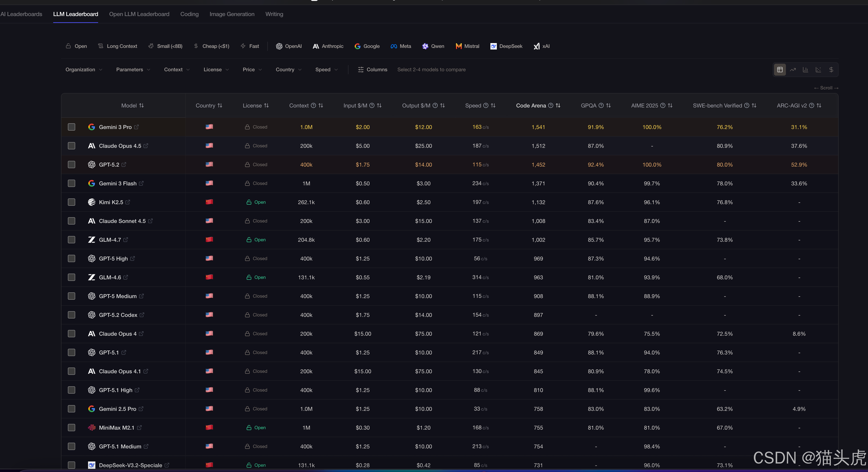Image resolution: width=868 pixels, height=472 pixels.
Task: Switch to the table view icon
Action: pyautogui.click(x=780, y=70)
